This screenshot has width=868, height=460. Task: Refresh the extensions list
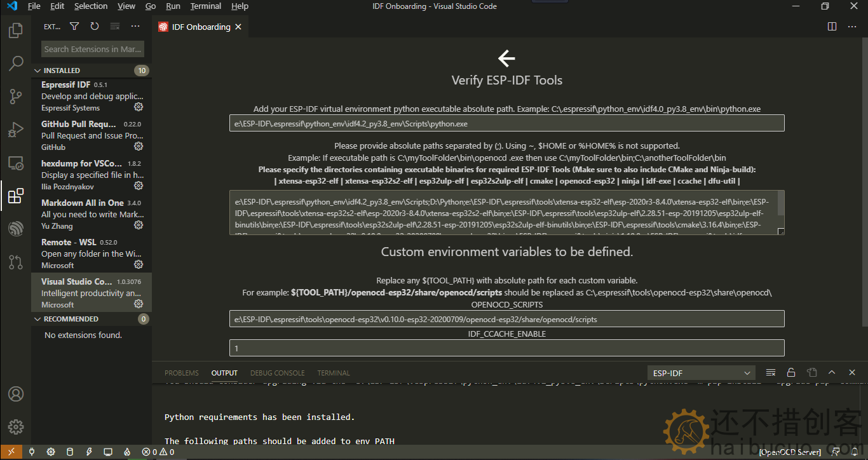[x=95, y=27]
